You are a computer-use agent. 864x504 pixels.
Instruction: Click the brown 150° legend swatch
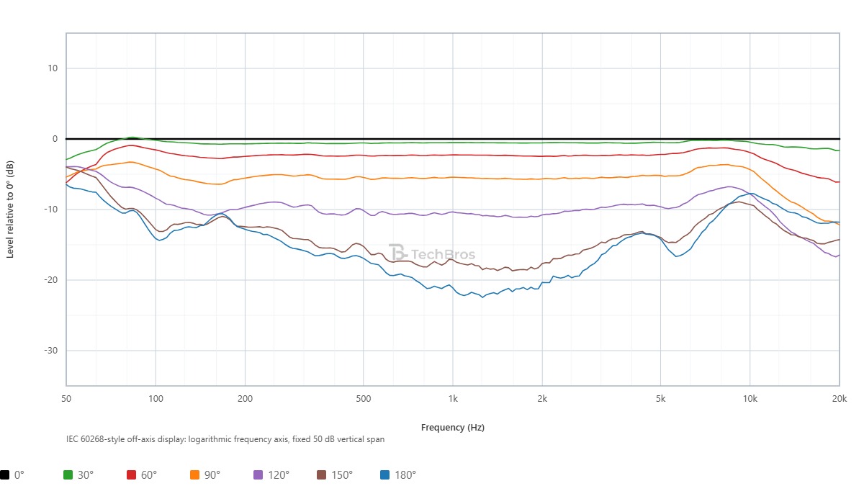tap(322, 475)
